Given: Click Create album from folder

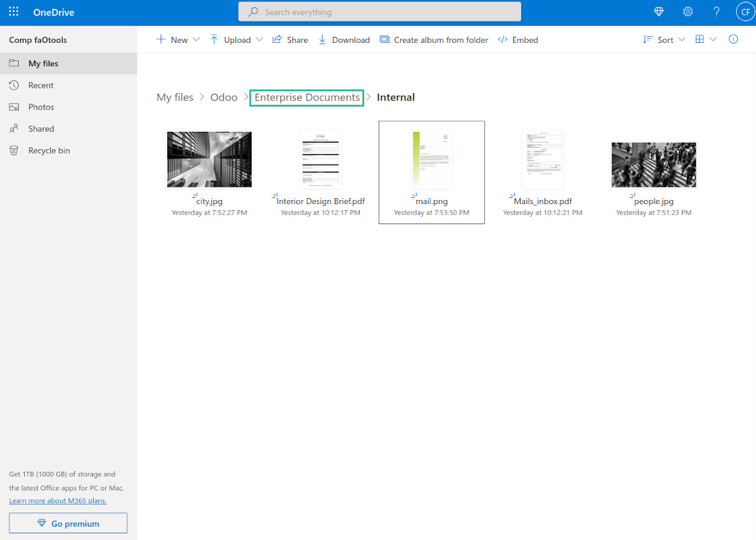Looking at the screenshot, I should (434, 39).
